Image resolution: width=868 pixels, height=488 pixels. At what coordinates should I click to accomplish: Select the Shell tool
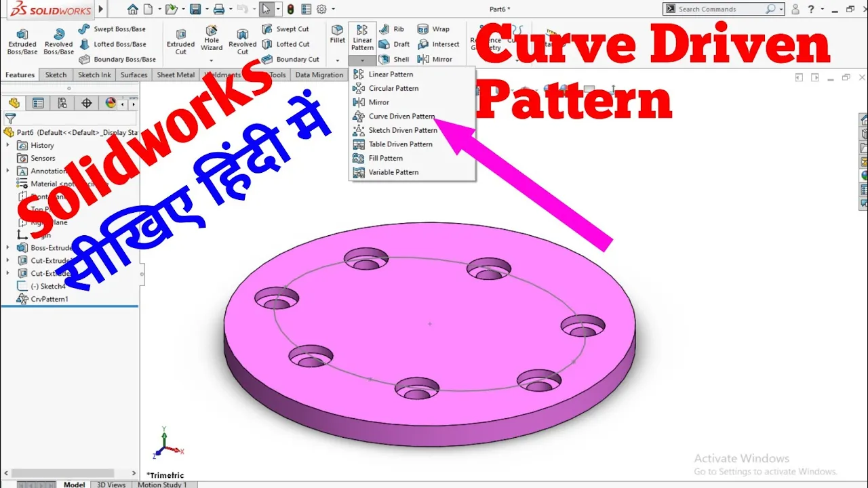(x=394, y=59)
